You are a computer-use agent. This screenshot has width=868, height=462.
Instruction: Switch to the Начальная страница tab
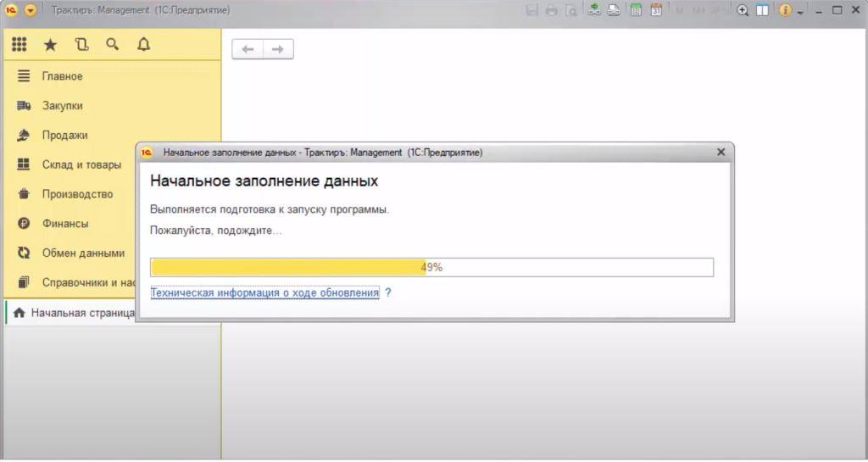click(82, 313)
